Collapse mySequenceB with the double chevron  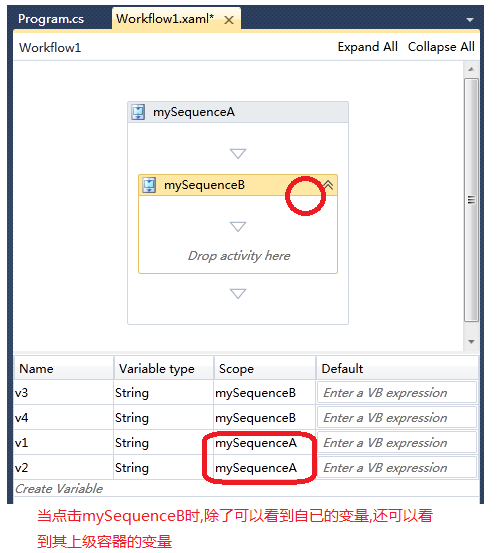click(x=328, y=185)
